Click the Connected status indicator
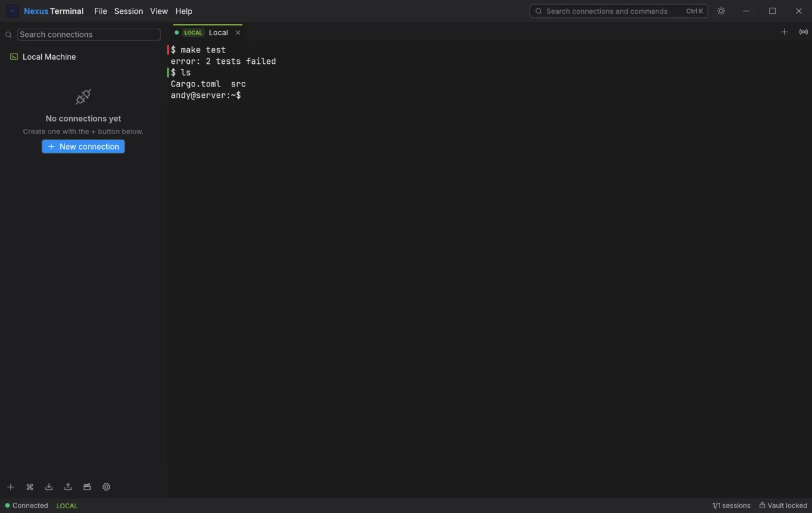The image size is (812, 513). pyautogui.click(x=26, y=505)
